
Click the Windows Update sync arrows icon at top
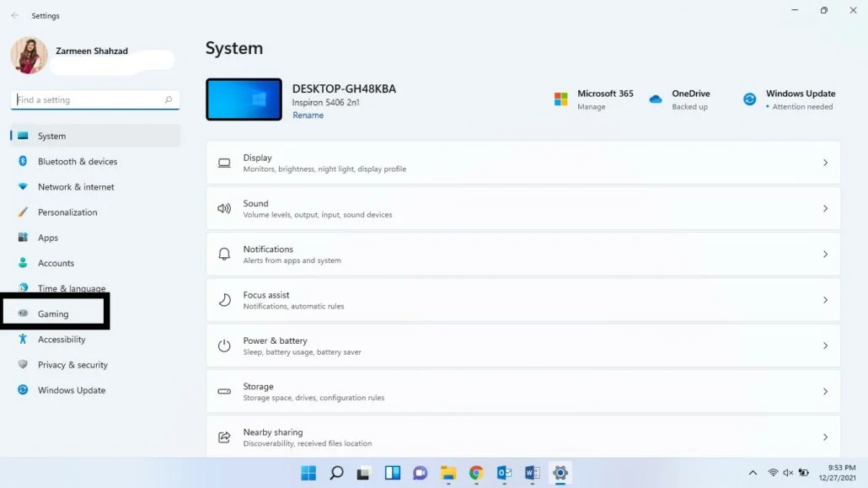point(749,99)
